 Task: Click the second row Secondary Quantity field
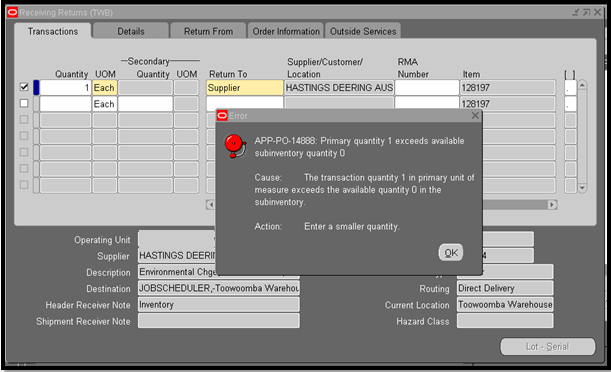click(x=145, y=104)
